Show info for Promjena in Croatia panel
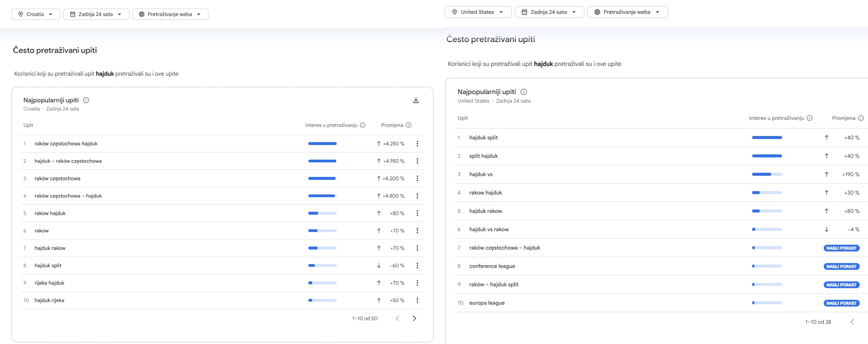Viewport: 868px width, 344px height. coord(408,125)
